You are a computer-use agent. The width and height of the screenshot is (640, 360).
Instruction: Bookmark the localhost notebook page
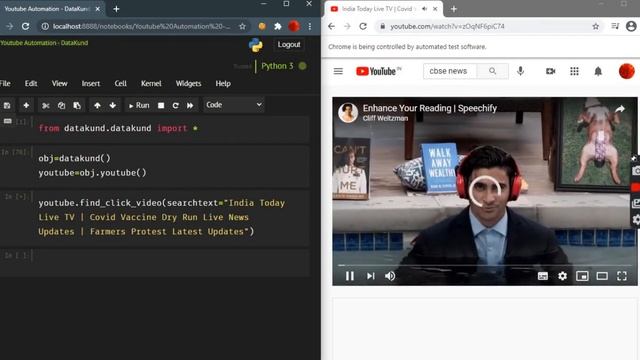[x=242, y=26]
